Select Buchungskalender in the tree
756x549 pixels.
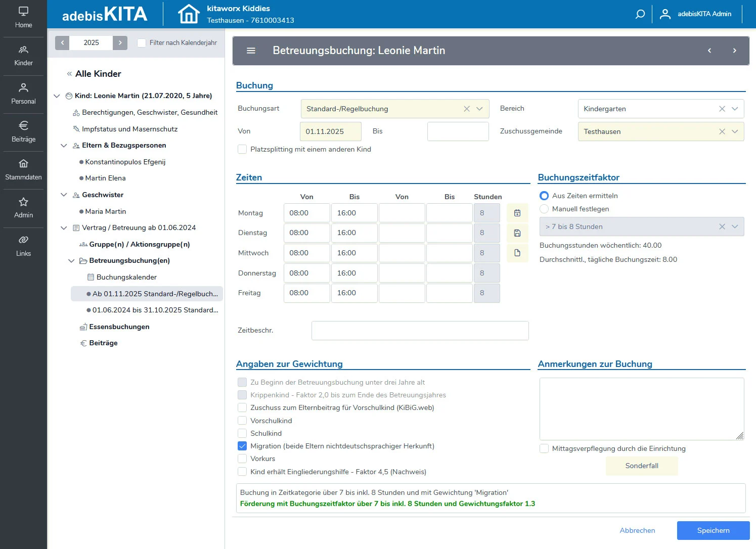(126, 277)
